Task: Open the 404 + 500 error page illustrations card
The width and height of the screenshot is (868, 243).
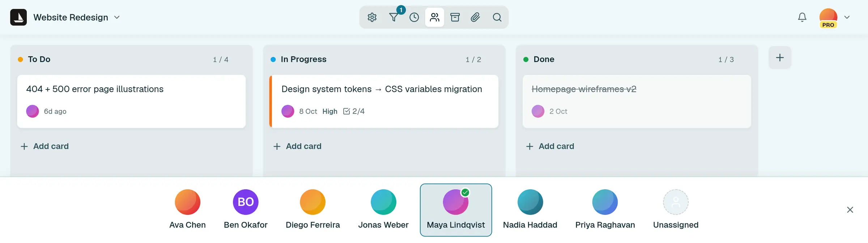Action: (131, 101)
